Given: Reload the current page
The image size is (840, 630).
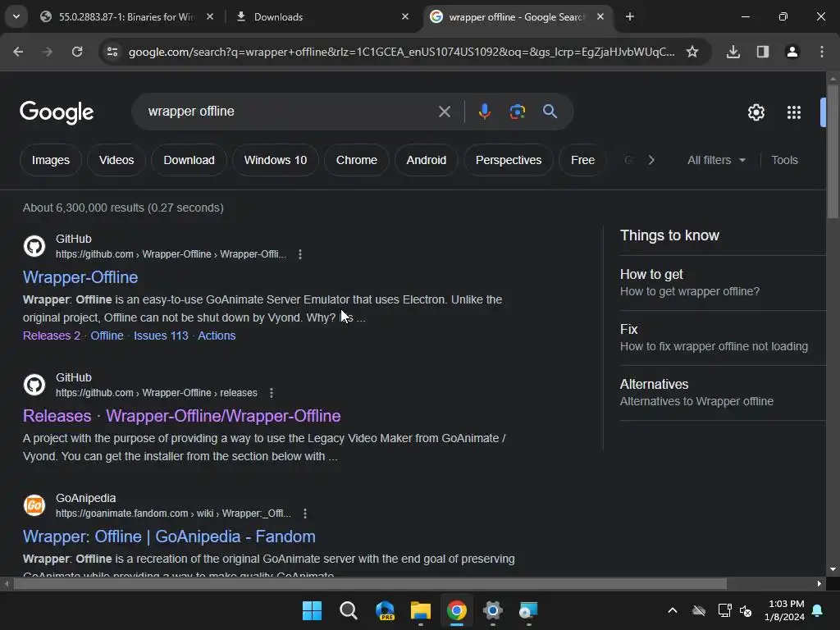Looking at the screenshot, I should (77, 52).
